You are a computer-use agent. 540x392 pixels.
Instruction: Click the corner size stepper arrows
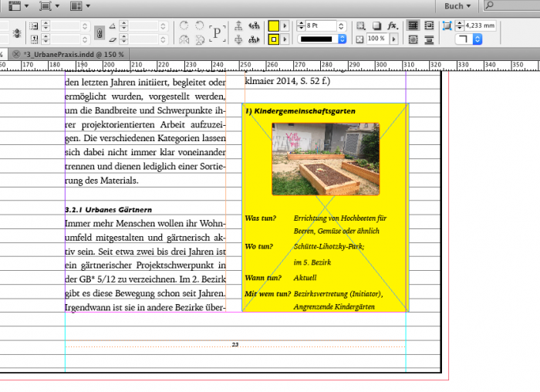coord(460,25)
